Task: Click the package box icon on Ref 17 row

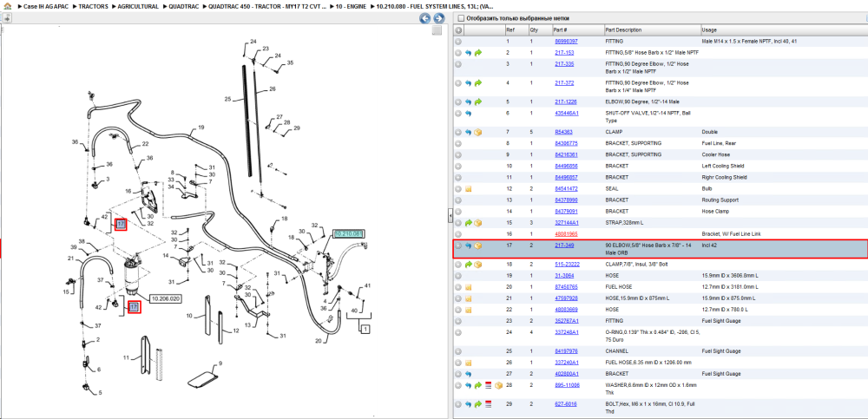Action: coord(478,246)
